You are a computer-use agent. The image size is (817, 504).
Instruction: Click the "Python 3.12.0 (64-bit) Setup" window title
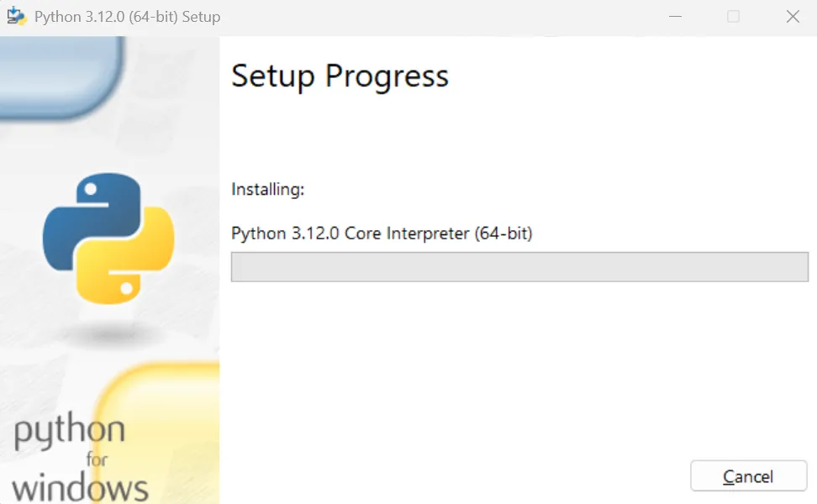(128, 17)
